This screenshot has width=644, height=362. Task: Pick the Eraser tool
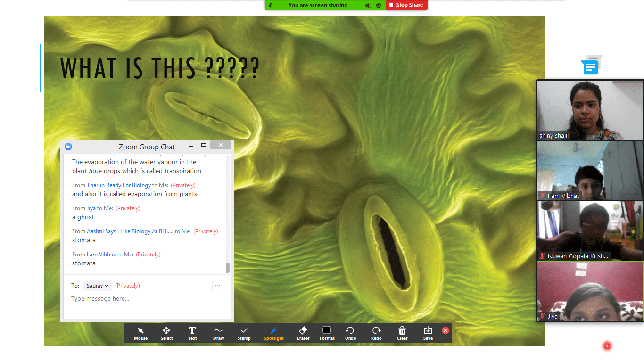(x=303, y=333)
